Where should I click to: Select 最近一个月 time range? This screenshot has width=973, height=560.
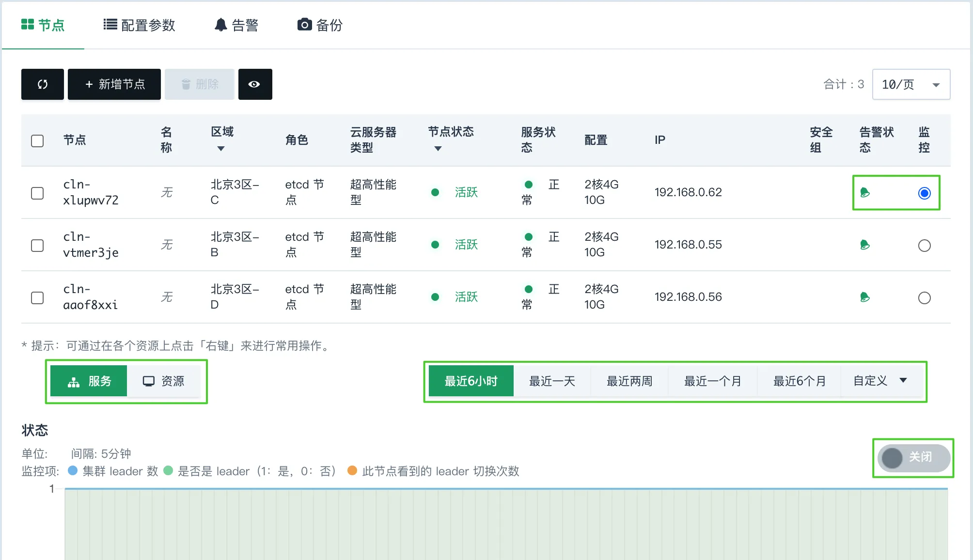point(713,381)
